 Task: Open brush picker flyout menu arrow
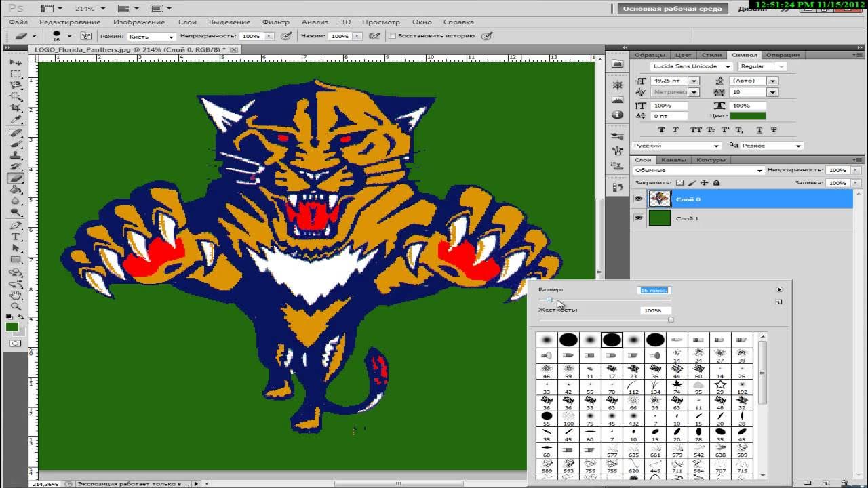(x=779, y=289)
